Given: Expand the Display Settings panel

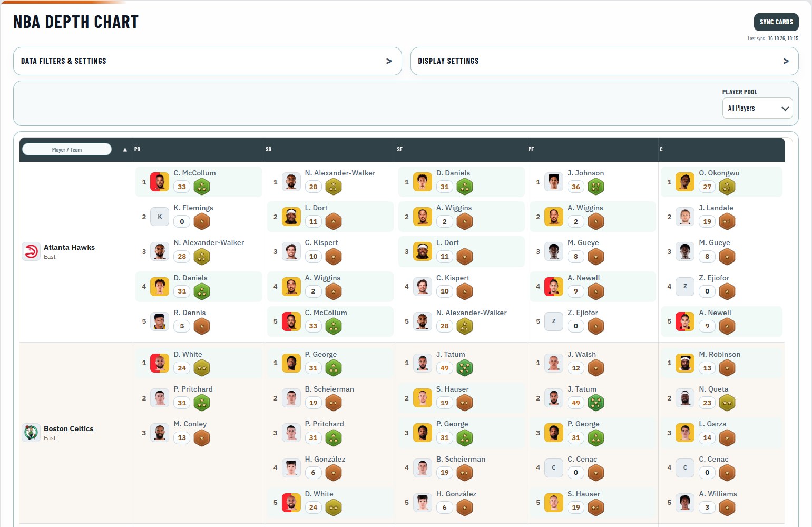Looking at the screenshot, I should click(604, 61).
